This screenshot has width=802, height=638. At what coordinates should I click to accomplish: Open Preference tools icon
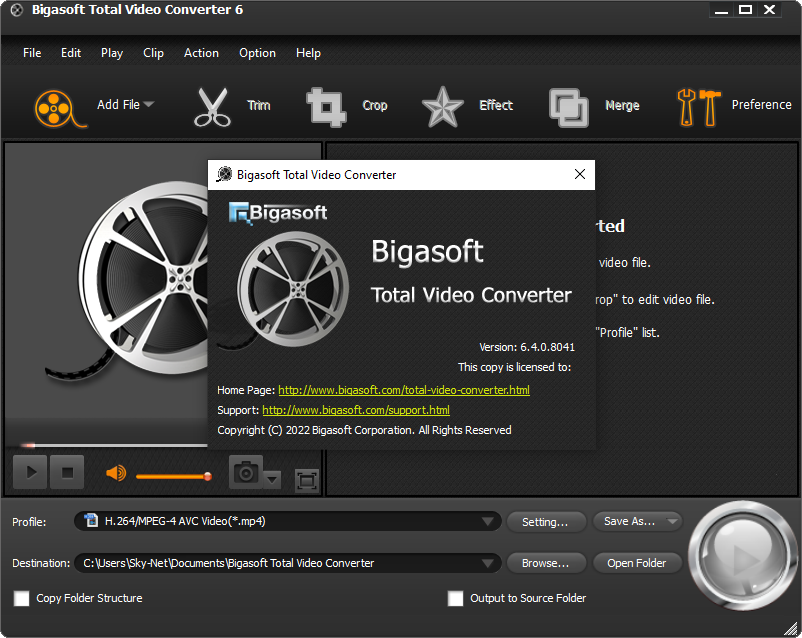[699, 107]
